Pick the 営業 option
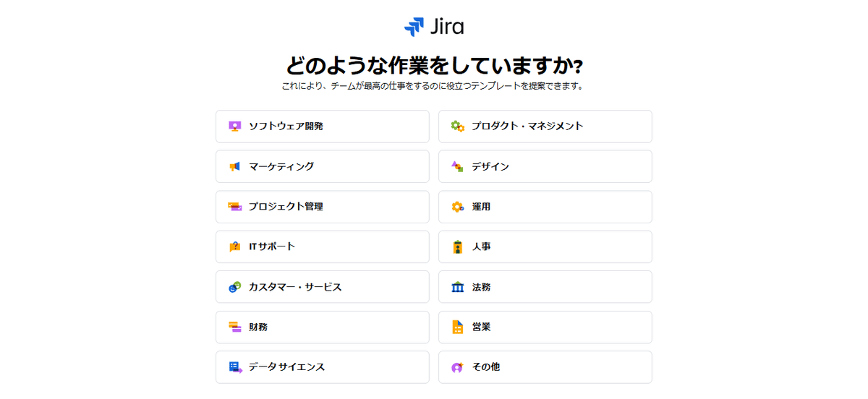This screenshot has height=399, width=868. pos(545,327)
